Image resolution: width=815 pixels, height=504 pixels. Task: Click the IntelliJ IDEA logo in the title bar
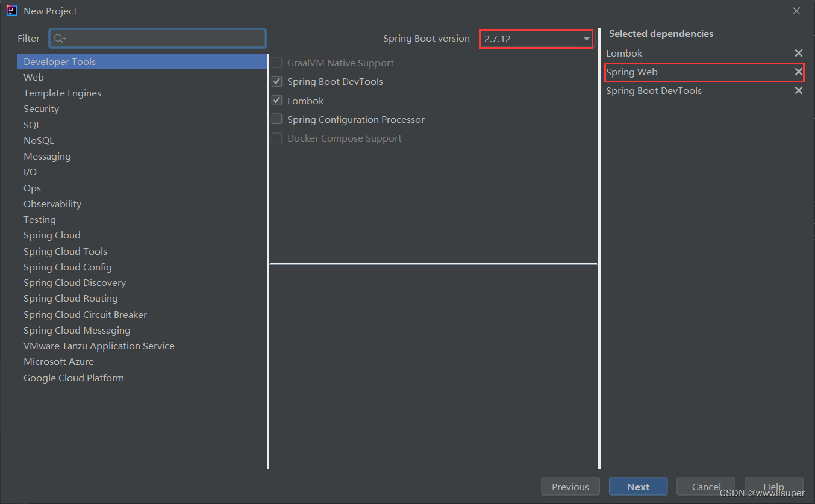[12, 11]
